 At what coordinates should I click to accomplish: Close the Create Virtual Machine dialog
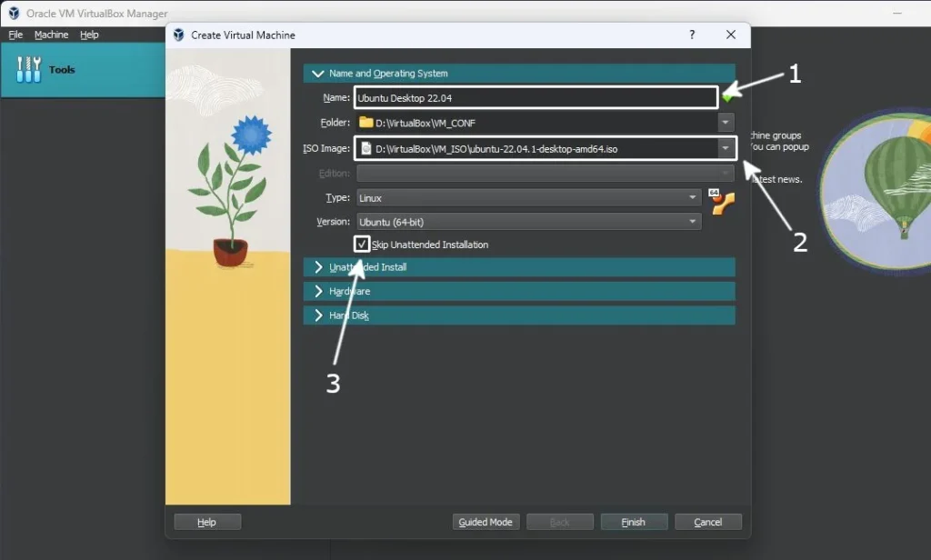point(731,35)
